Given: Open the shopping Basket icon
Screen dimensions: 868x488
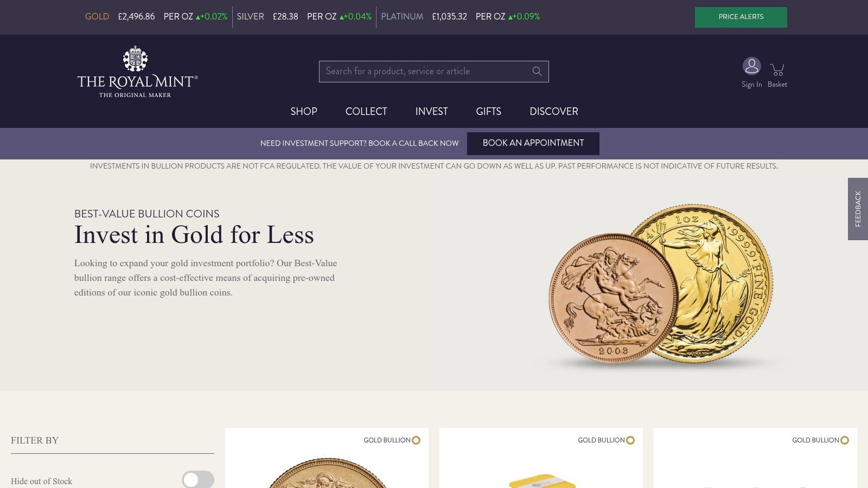Looking at the screenshot, I should 777,69.
